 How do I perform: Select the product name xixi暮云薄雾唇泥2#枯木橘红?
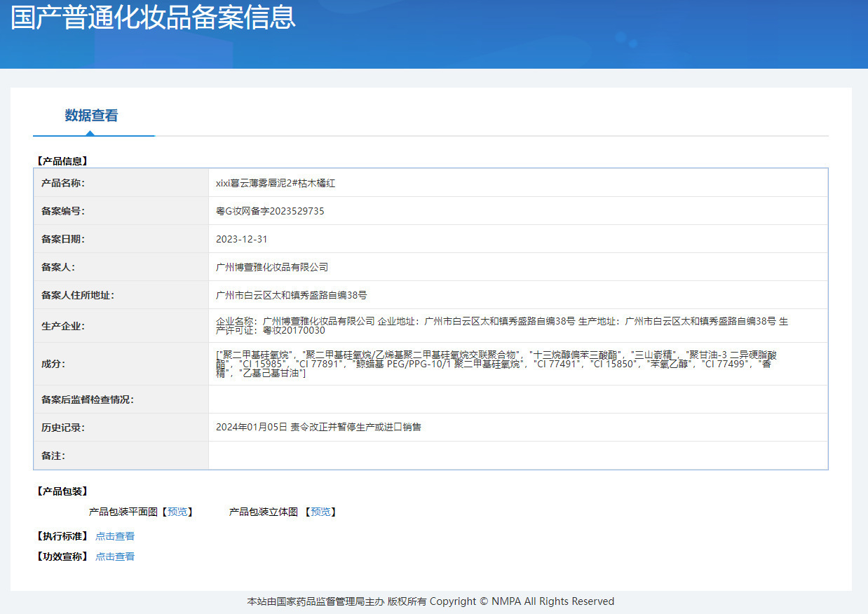tap(276, 183)
